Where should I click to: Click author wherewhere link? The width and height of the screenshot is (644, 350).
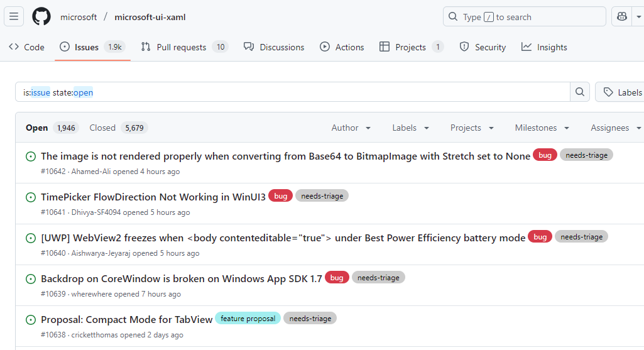pyautogui.click(x=91, y=294)
